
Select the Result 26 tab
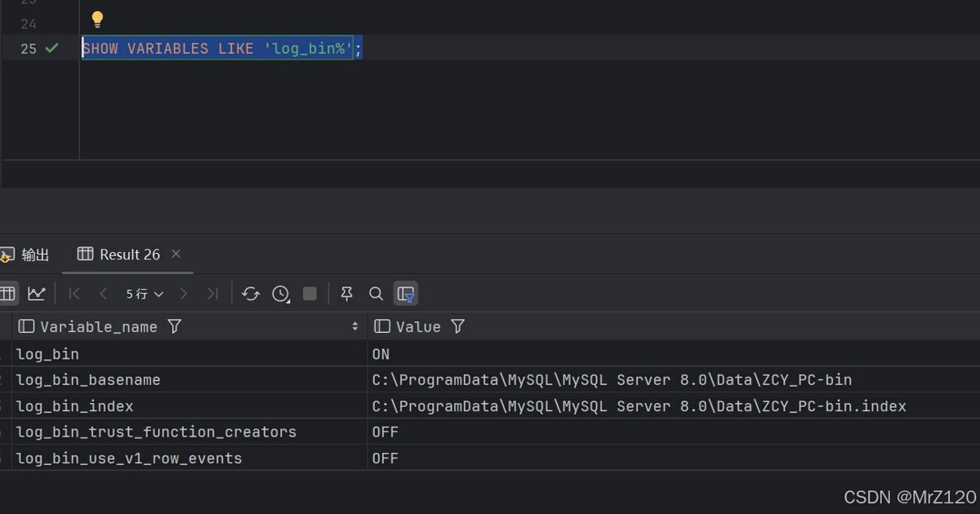coord(129,255)
